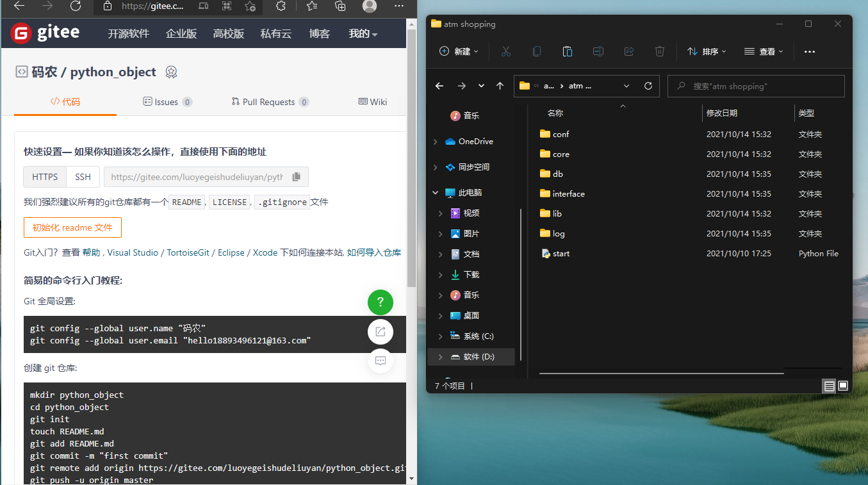Click 初始化 readme 文件 button
This screenshot has width=868, height=485.
[x=72, y=227]
